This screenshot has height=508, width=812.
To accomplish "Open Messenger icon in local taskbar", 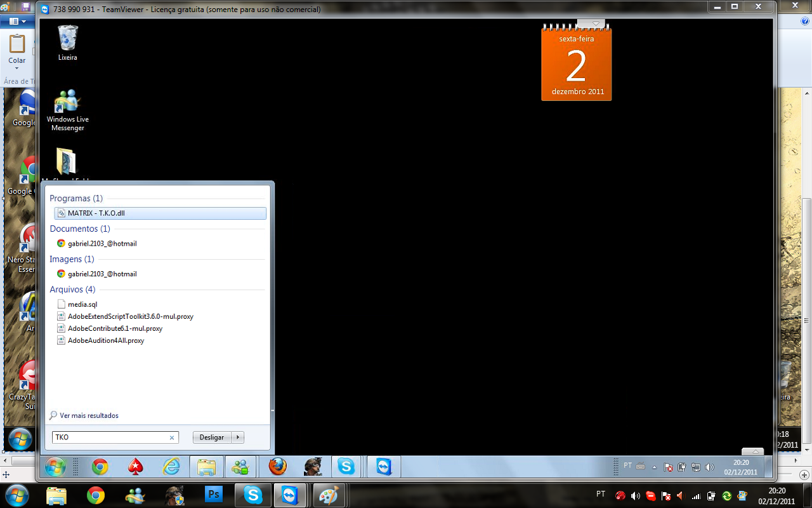I will tap(135, 495).
